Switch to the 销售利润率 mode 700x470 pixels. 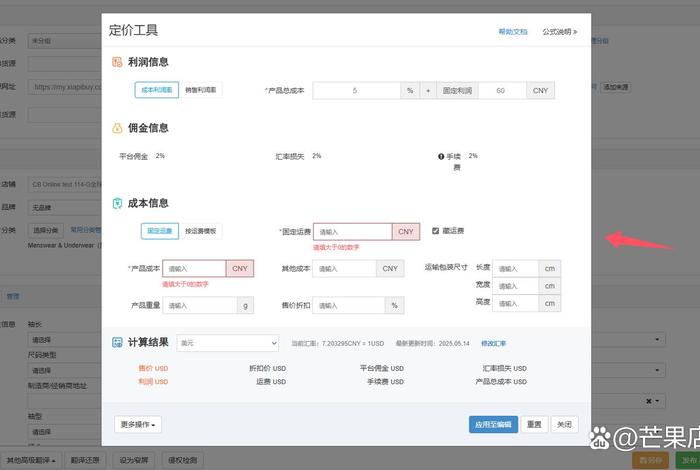200,90
